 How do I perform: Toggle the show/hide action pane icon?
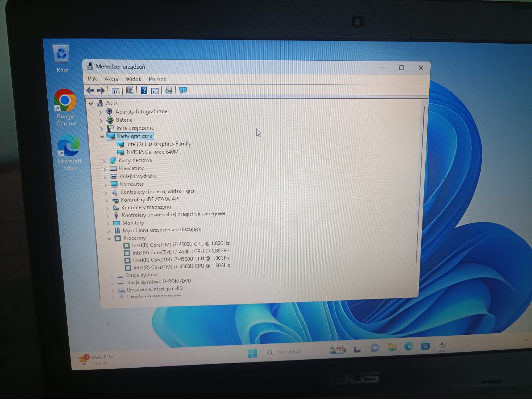pyautogui.click(x=155, y=91)
